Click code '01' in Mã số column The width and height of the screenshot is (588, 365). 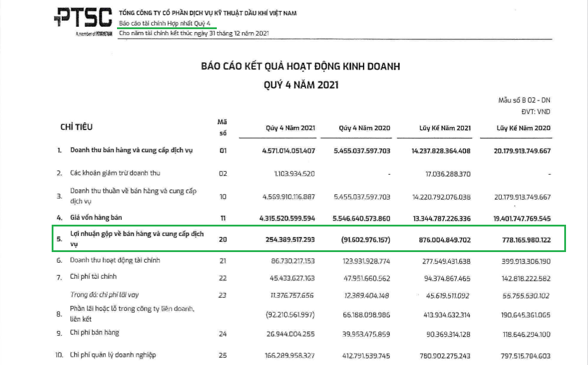tap(223, 151)
